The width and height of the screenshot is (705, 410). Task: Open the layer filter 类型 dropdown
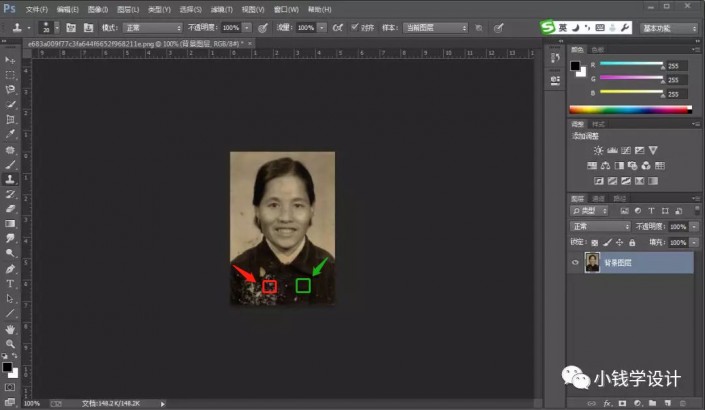click(589, 211)
